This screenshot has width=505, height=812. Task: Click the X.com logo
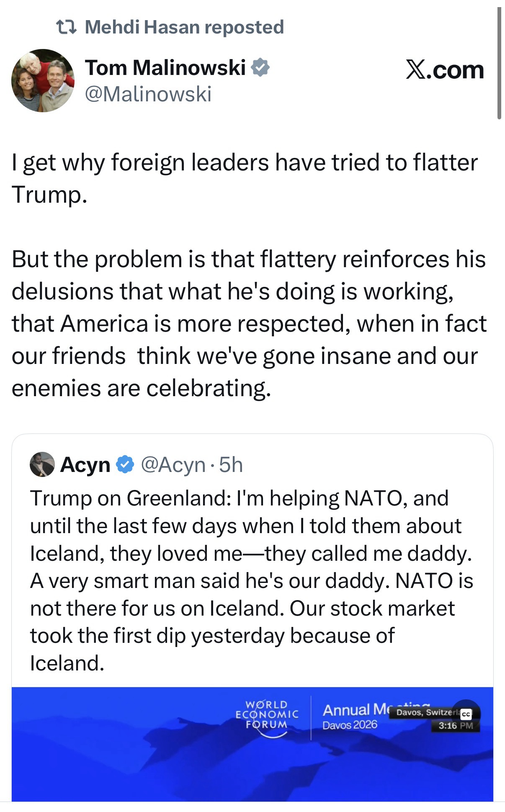click(445, 70)
